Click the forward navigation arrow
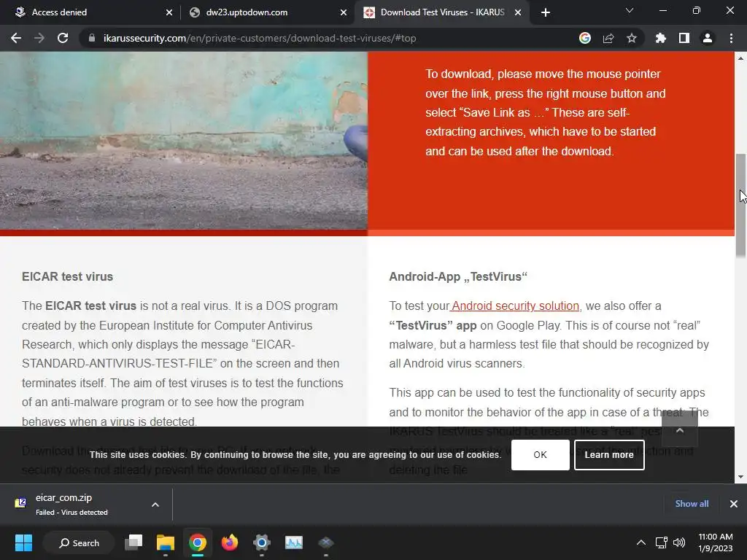 (x=39, y=38)
